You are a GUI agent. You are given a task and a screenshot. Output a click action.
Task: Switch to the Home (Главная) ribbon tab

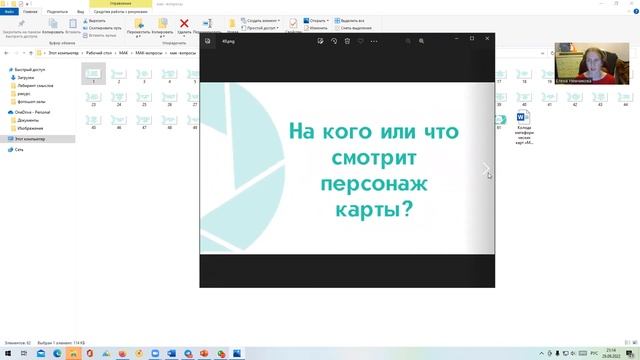pos(30,12)
